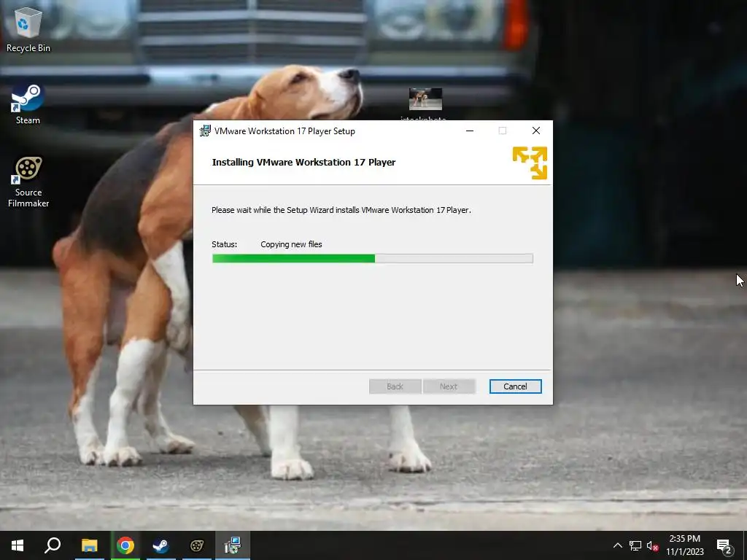This screenshot has width=747, height=560.
Task: Click the 'Copying new files' status text
Action: coord(291,244)
